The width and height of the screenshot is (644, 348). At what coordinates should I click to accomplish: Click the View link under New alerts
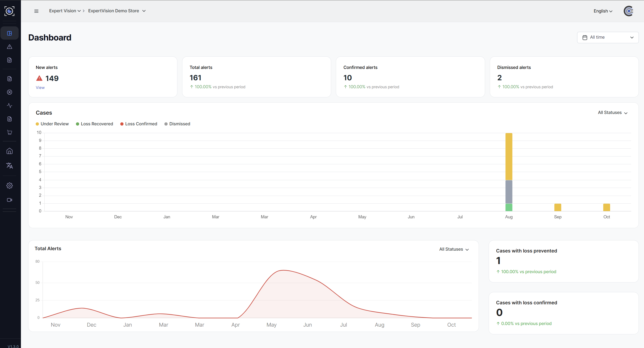40,88
